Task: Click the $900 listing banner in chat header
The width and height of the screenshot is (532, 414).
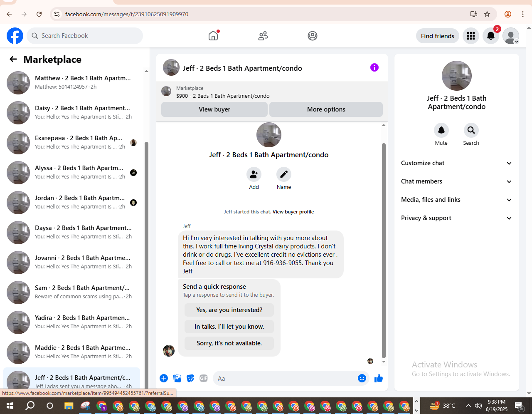Action: 272,92
